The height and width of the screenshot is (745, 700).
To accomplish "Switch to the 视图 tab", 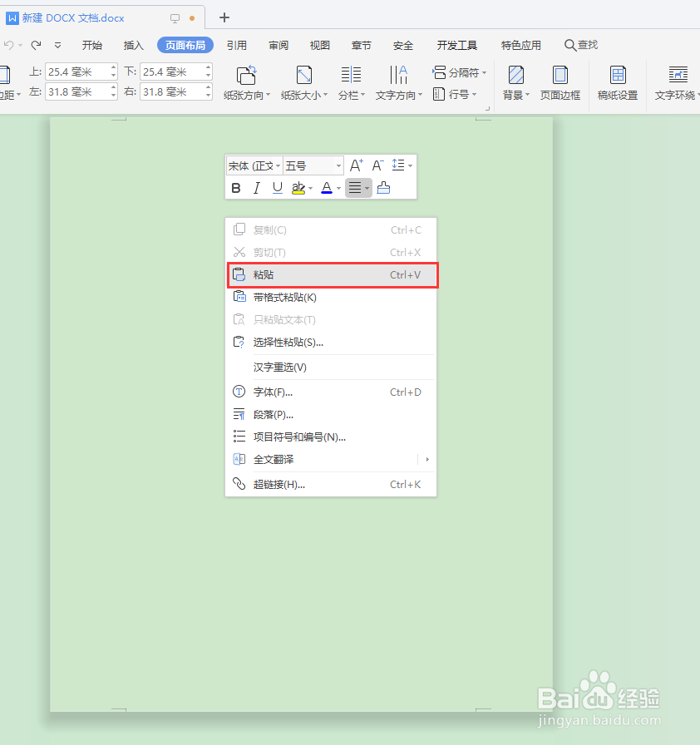I will [319, 45].
